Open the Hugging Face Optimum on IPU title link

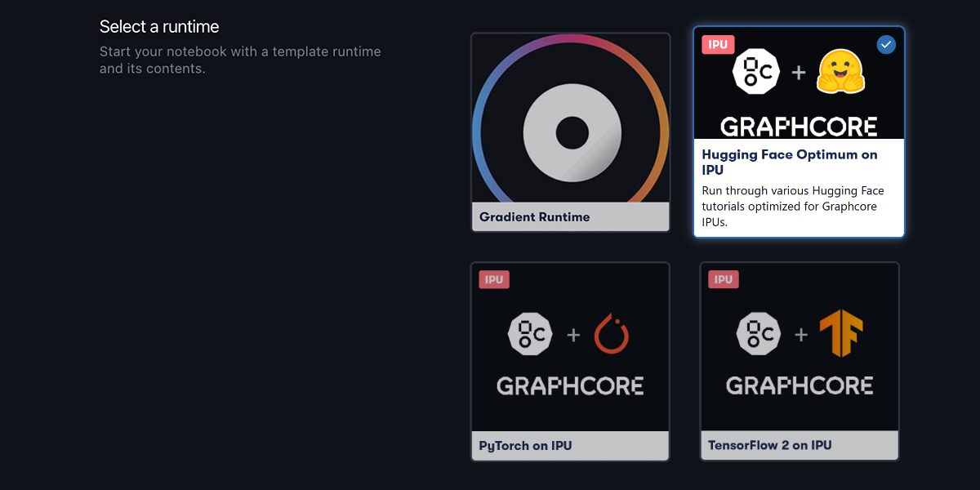coord(790,162)
